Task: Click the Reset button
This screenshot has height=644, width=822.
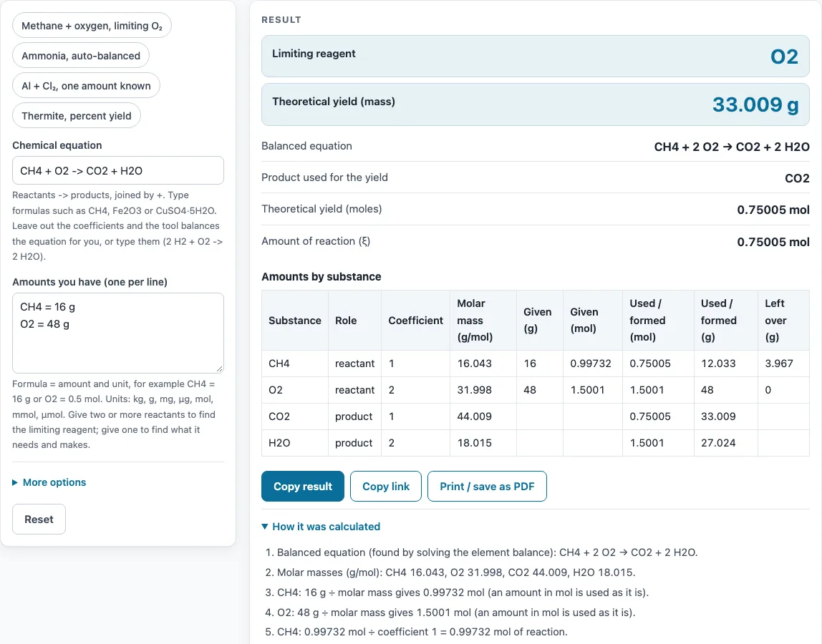Action: click(x=39, y=519)
